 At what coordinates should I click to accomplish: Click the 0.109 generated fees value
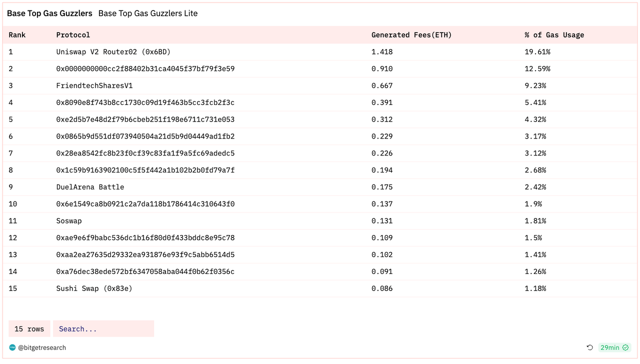coord(382,238)
